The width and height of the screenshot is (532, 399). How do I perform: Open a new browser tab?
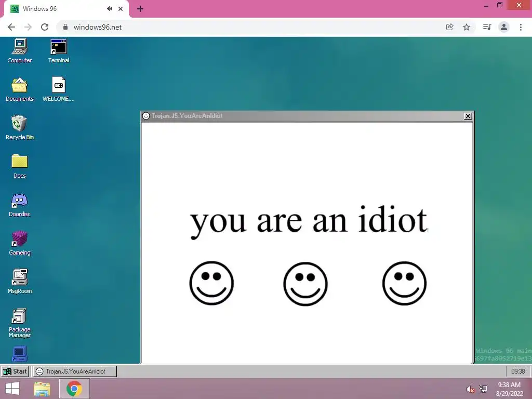click(140, 9)
